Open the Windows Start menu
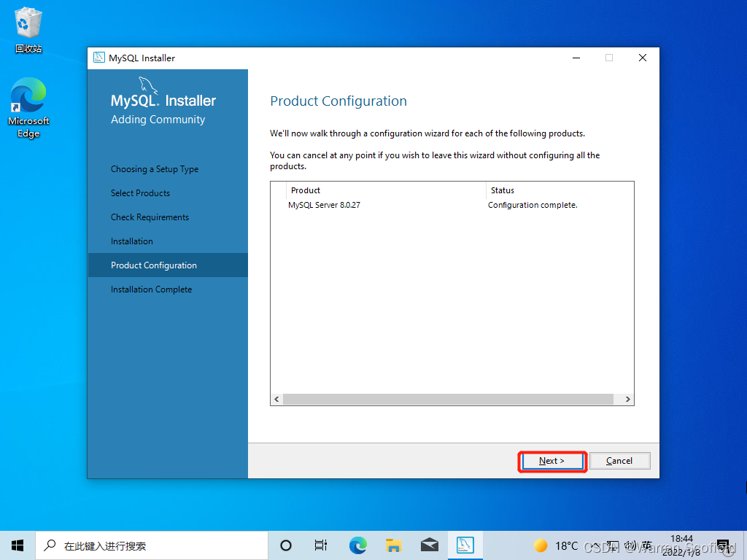The height and width of the screenshot is (560, 747). (x=18, y=545)
